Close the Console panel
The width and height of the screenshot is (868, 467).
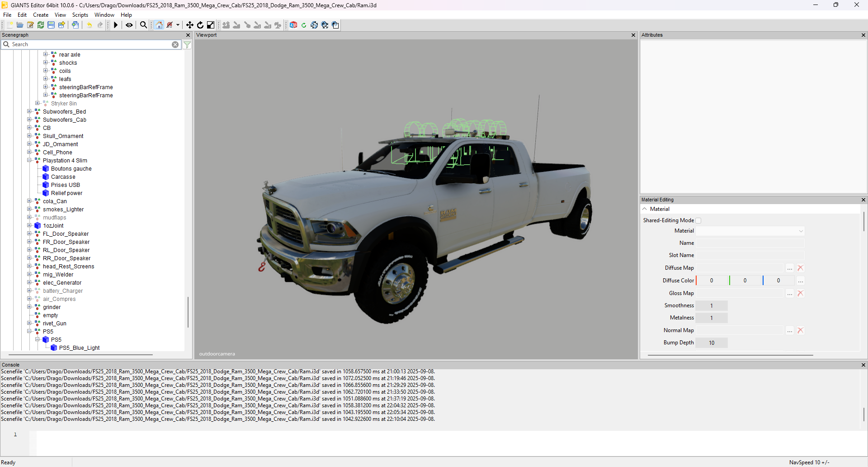tap(863, 365)
